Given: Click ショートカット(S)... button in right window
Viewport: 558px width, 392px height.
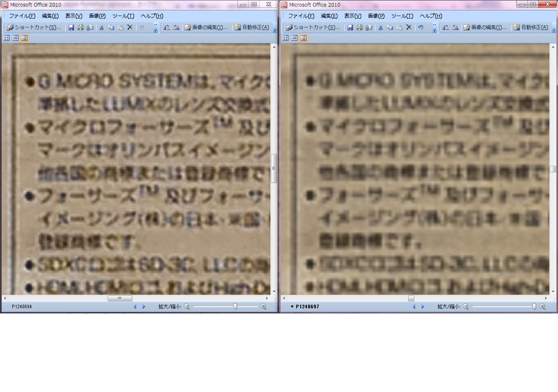Looking at the screenshot, I should [313, 27].
